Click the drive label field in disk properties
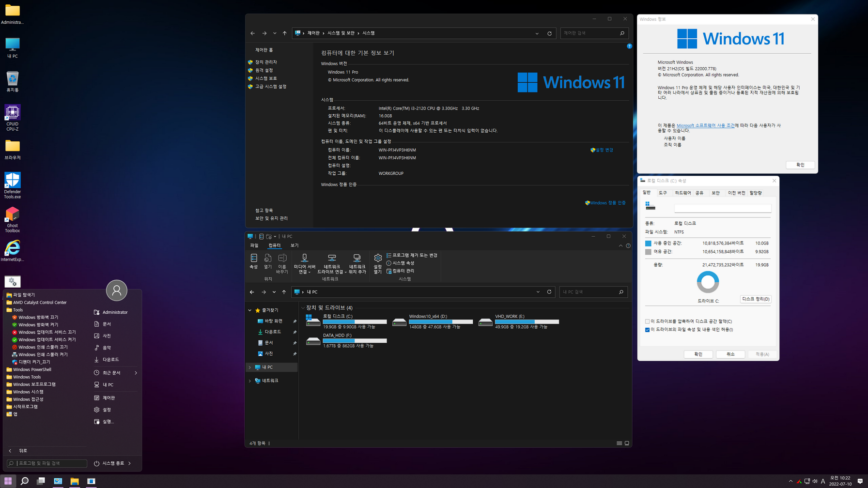 point(723,208)
